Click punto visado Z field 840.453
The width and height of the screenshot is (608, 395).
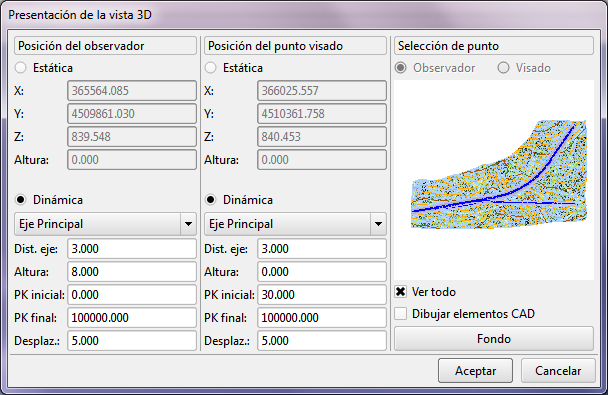(x=322, y=136)
